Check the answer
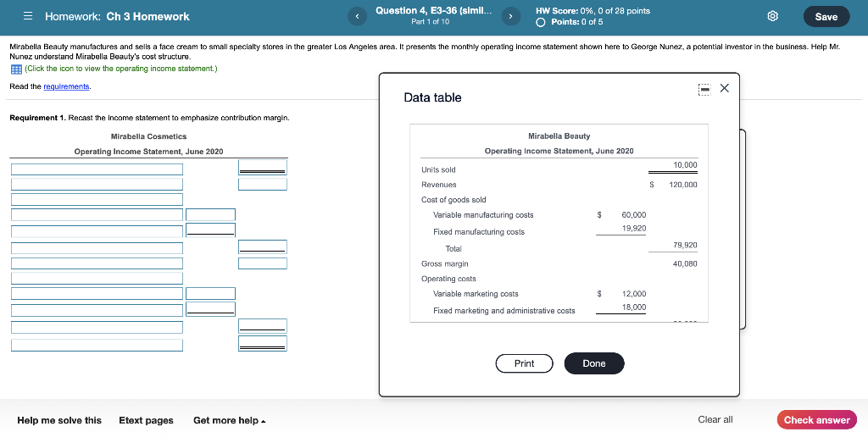The width and height of the screenshot is (868, 443). tap(816, 420)
